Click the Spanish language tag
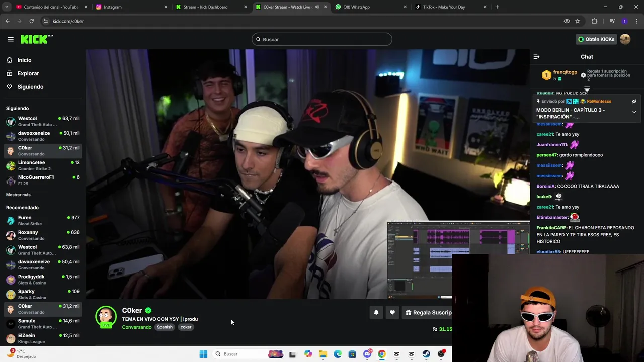The width and height of the screenshot is (644, 362). 165,327
